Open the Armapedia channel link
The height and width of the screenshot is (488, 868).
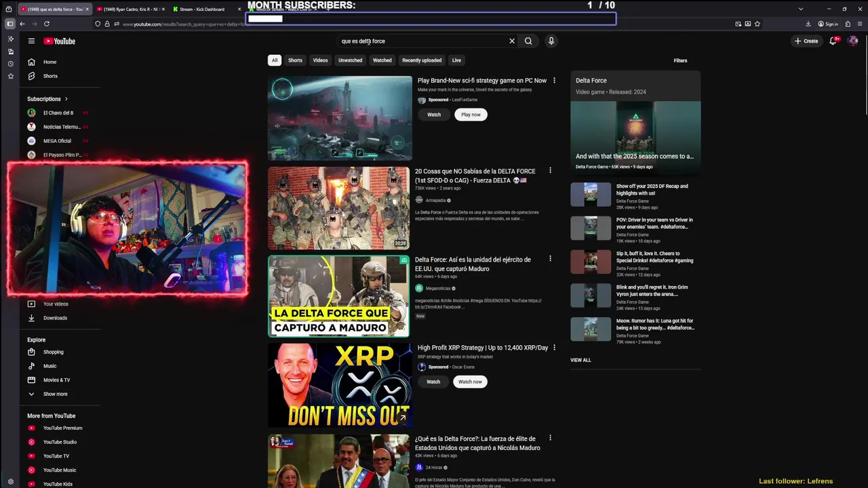pyautogui.click(x=435, y=200)
